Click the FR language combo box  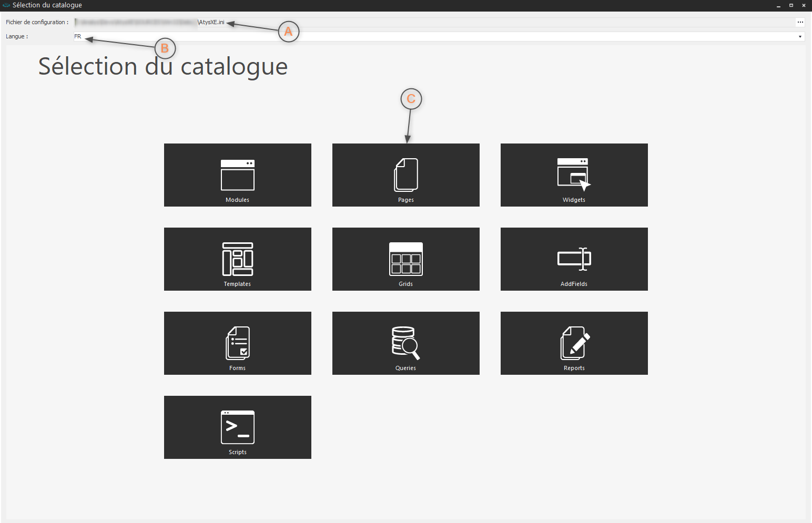click(x=421, y=37)
